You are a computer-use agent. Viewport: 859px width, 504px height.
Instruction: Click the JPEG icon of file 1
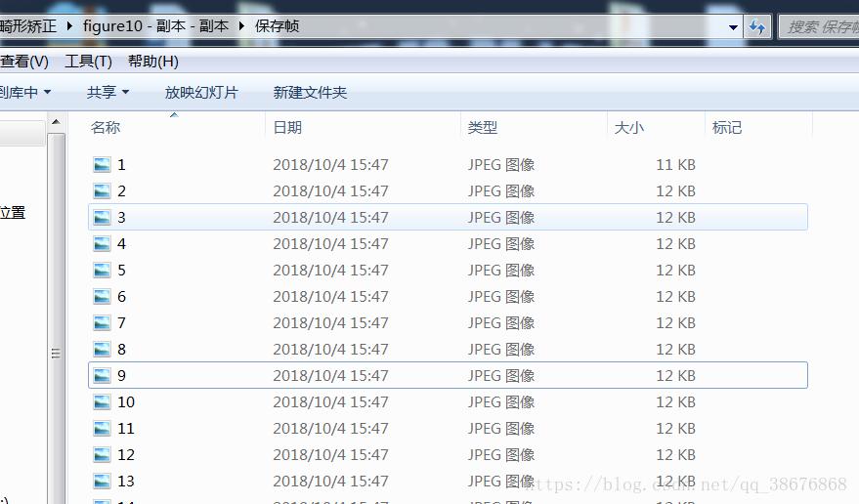(x=102, y=165)
